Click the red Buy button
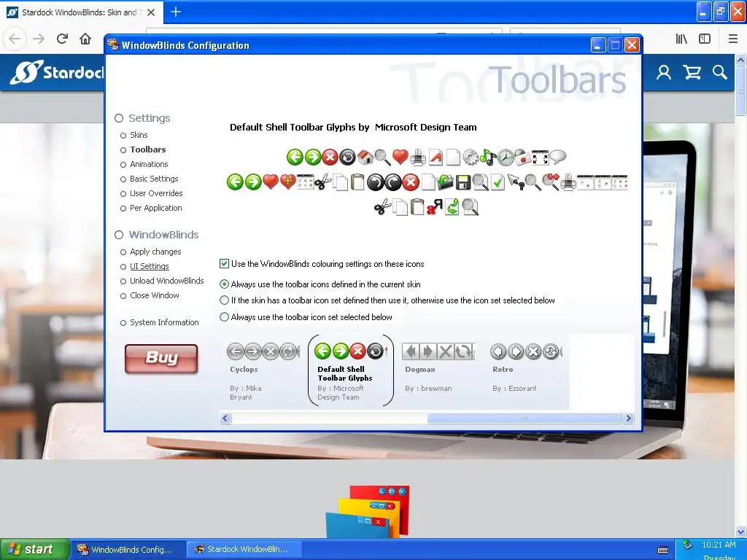This screenshot has height=560, width=747. (161, 359)
